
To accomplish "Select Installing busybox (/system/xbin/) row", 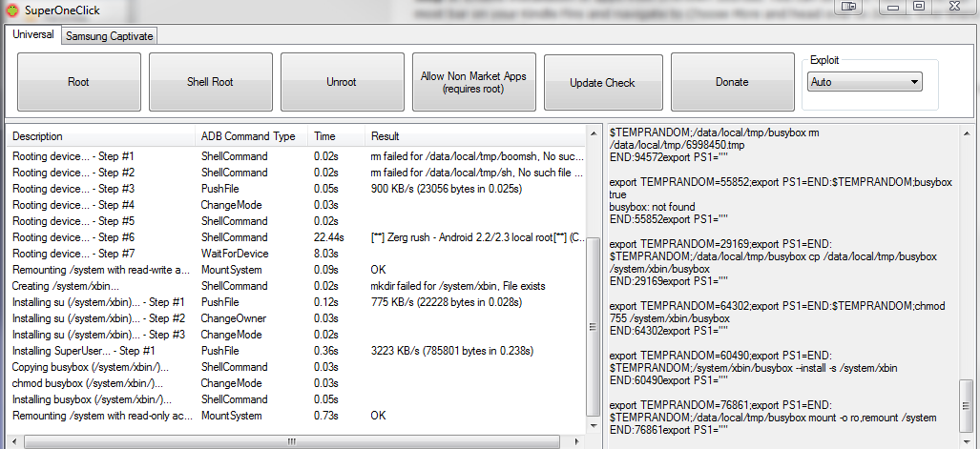I will coord(298,399).
